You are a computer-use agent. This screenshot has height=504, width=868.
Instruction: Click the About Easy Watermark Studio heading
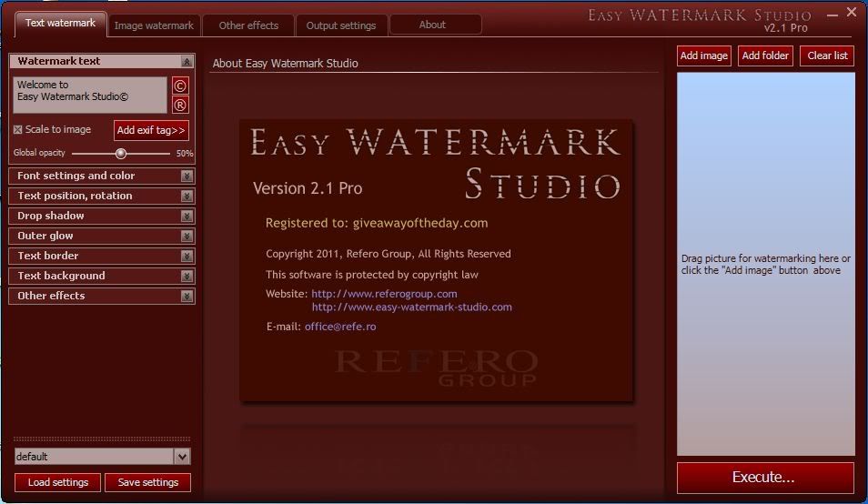click(x=285, y=63)
